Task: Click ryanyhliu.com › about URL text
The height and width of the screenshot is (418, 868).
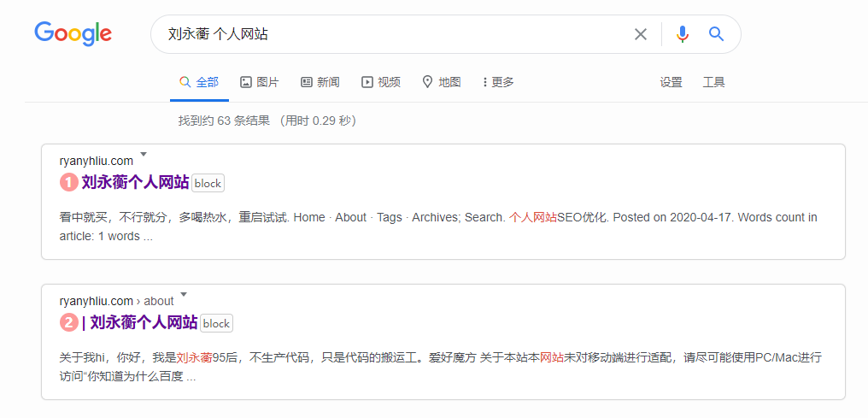Action: 116,301
